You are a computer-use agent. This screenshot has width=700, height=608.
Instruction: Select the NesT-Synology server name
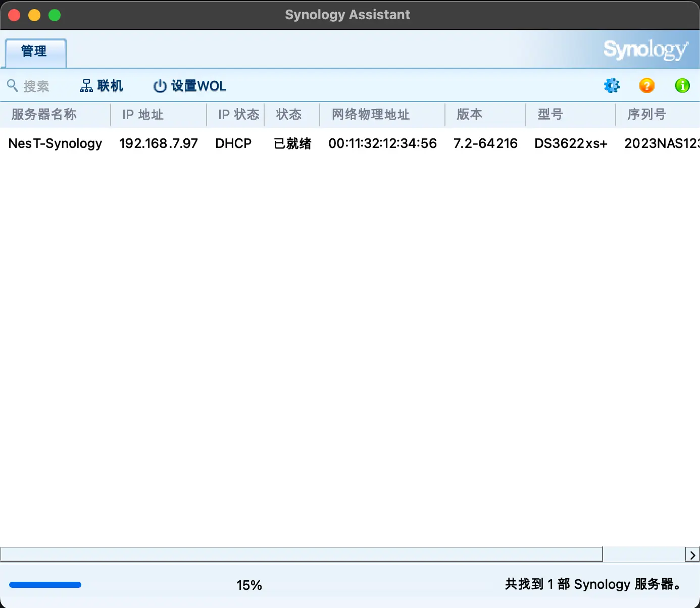click(55, 143)
